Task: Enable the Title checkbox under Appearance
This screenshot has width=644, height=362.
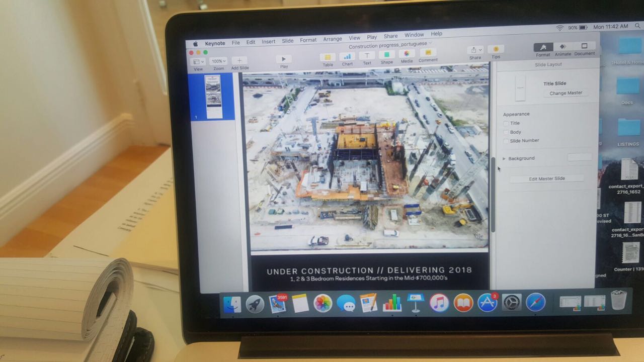Action: 506,123
